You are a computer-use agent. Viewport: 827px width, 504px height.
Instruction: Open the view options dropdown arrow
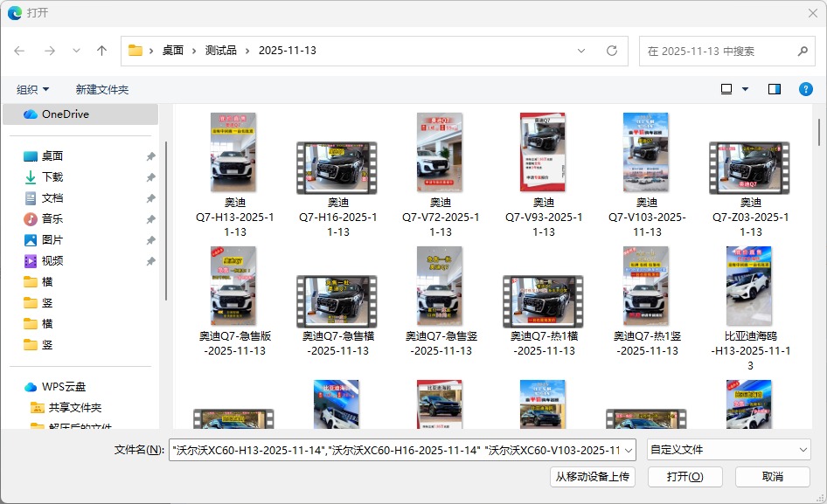click(745, 89)
